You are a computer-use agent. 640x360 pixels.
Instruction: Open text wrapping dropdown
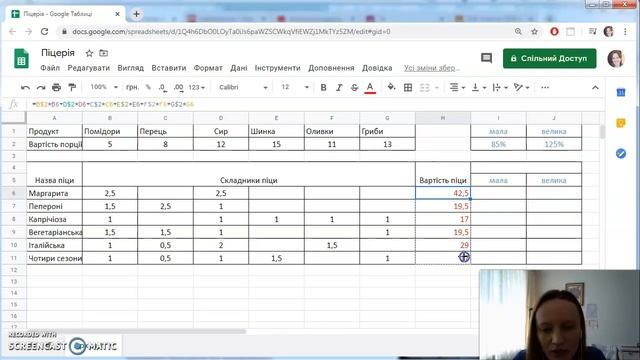500,87
